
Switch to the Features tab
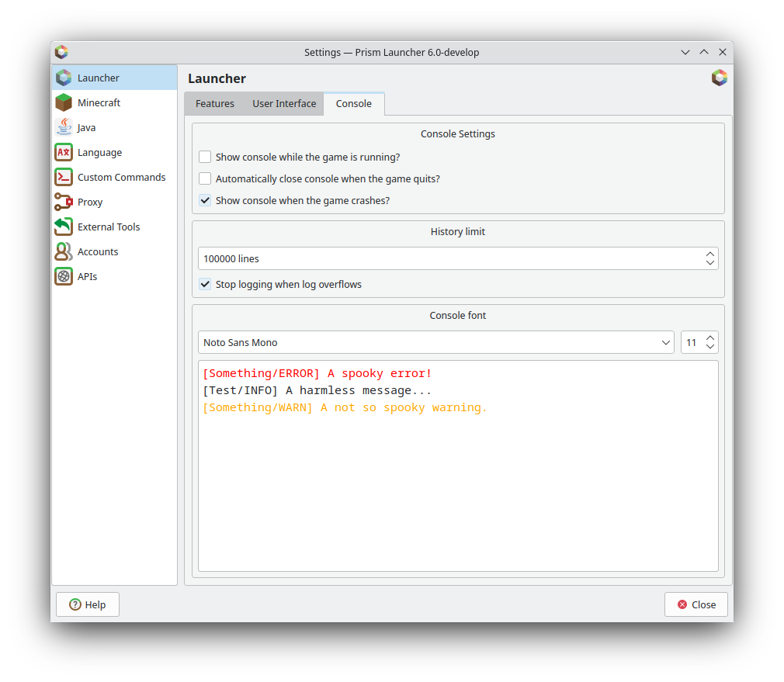pyautogui.click(x=214, y=104)
